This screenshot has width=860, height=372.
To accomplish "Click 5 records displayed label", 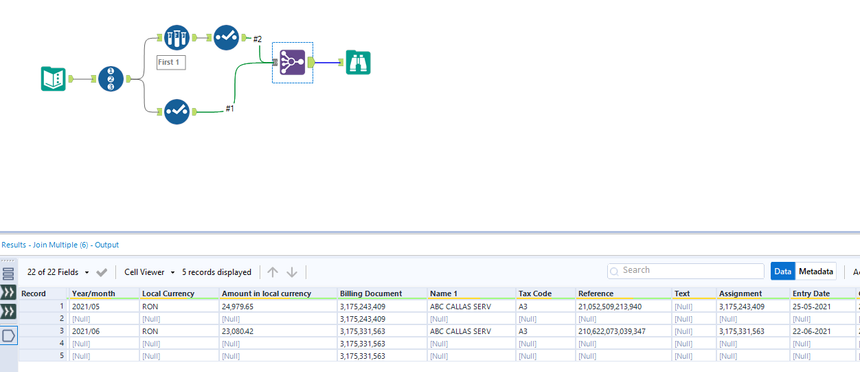I will tap(217, 272).
